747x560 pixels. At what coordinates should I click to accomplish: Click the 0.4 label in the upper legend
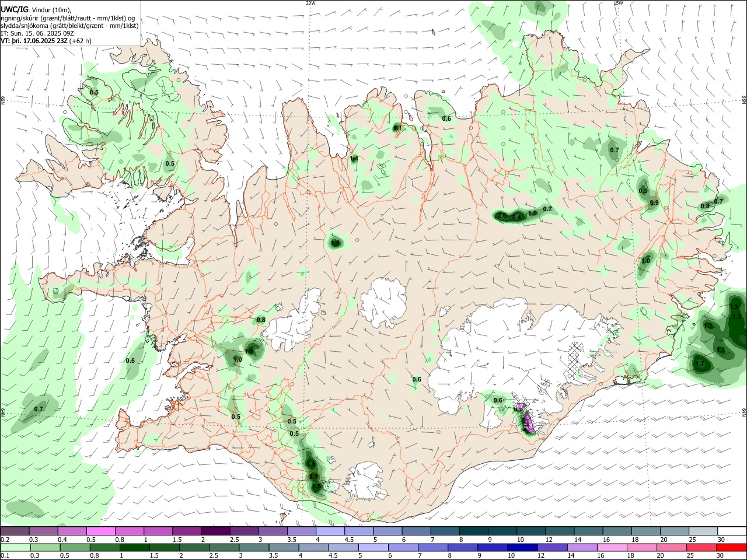click(x=62, y=540)
